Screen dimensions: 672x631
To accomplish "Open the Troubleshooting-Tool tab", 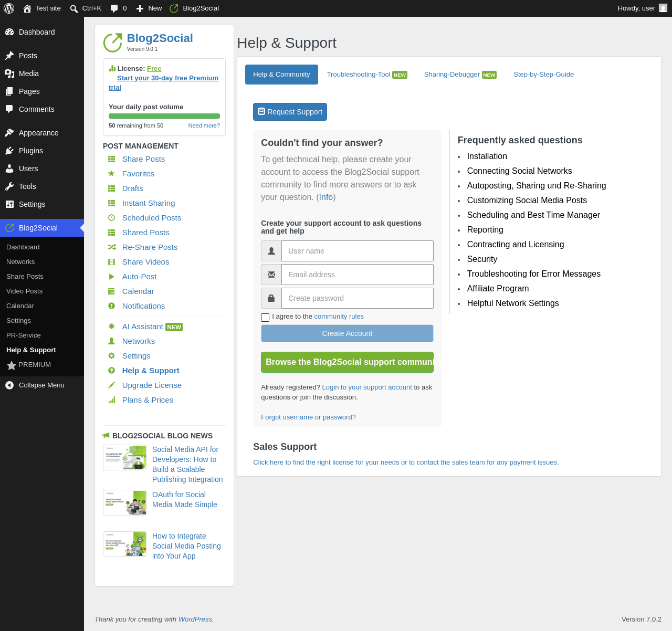I will click(x=367, y=75).
